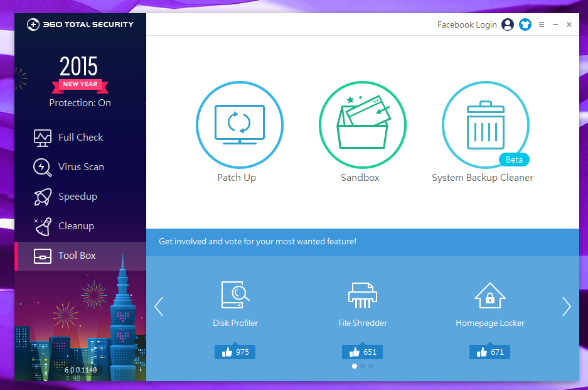Go to Virus Scan section

click(x=80, y=167)
